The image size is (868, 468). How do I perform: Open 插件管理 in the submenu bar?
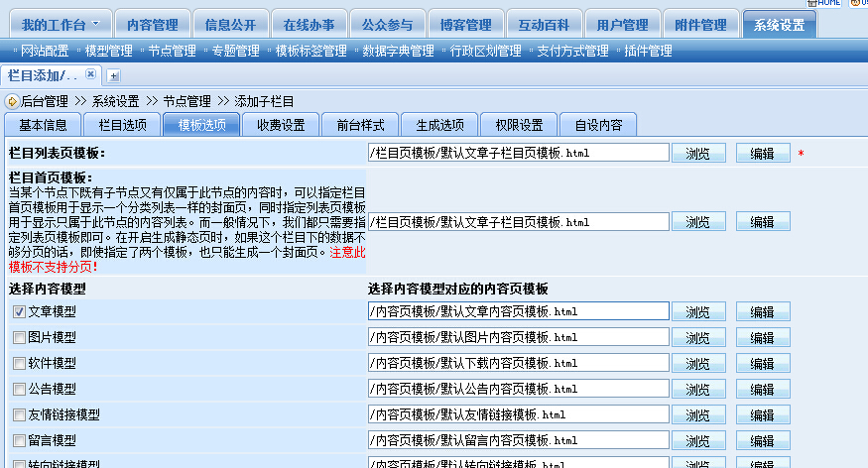648,51
